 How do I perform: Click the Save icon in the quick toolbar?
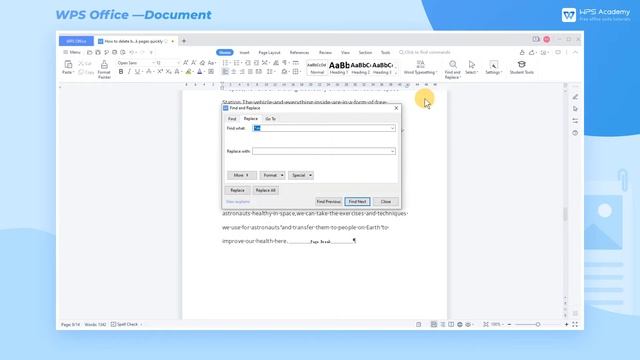98,52
